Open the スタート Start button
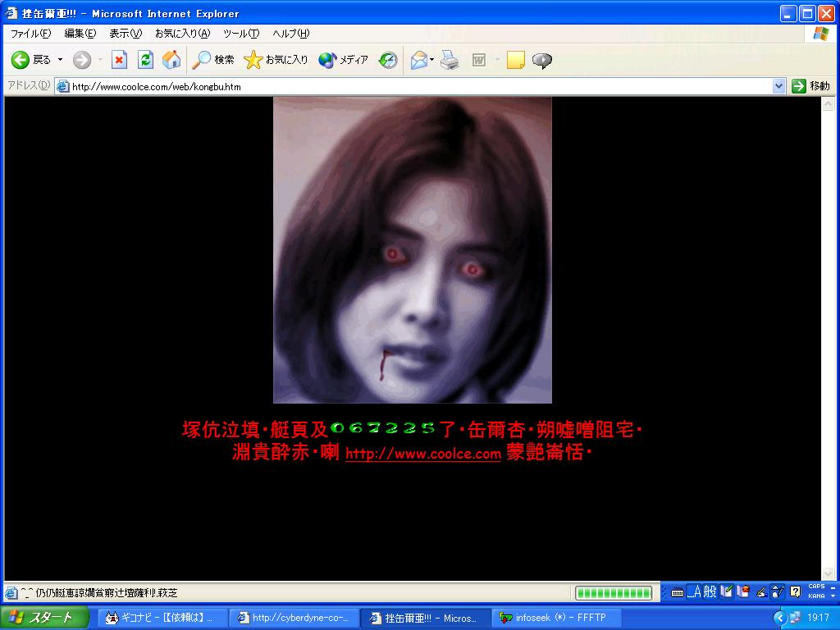 44,618
